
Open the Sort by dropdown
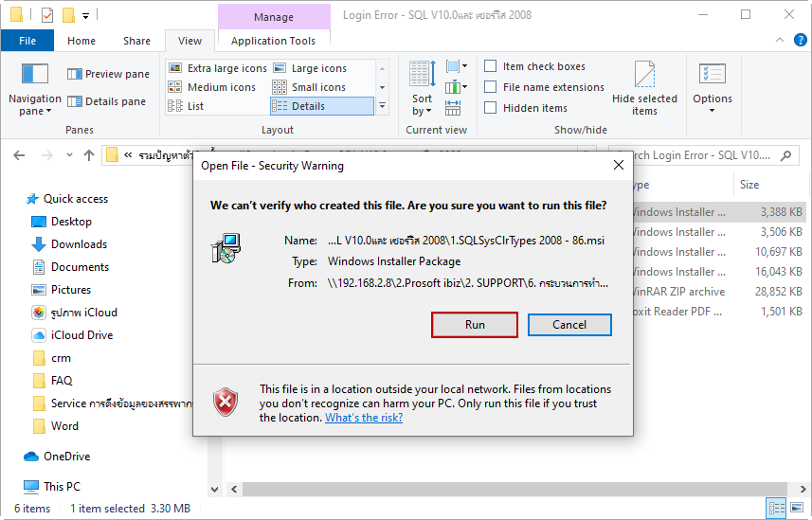pyautogui.click(x=422, y=89)
